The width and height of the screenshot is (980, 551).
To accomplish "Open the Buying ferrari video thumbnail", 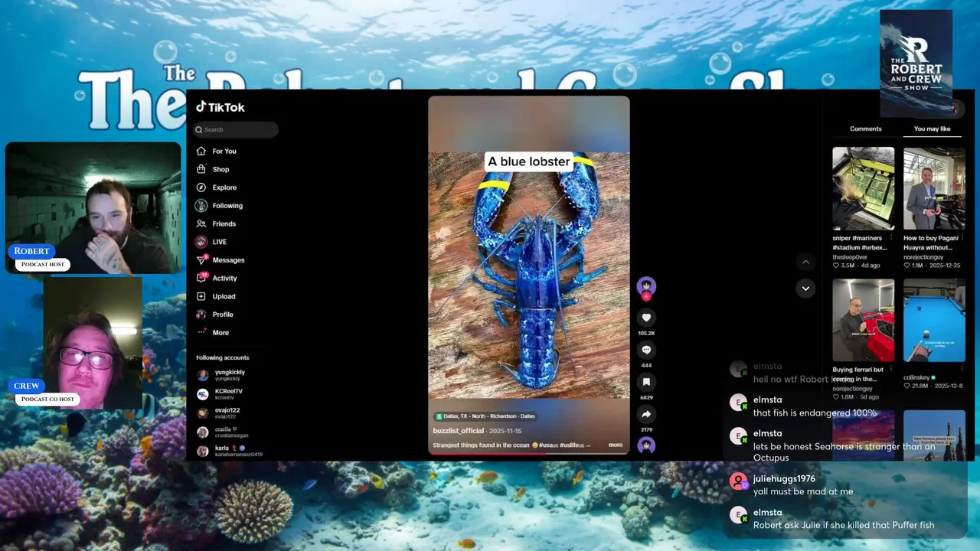I will 863,321.
